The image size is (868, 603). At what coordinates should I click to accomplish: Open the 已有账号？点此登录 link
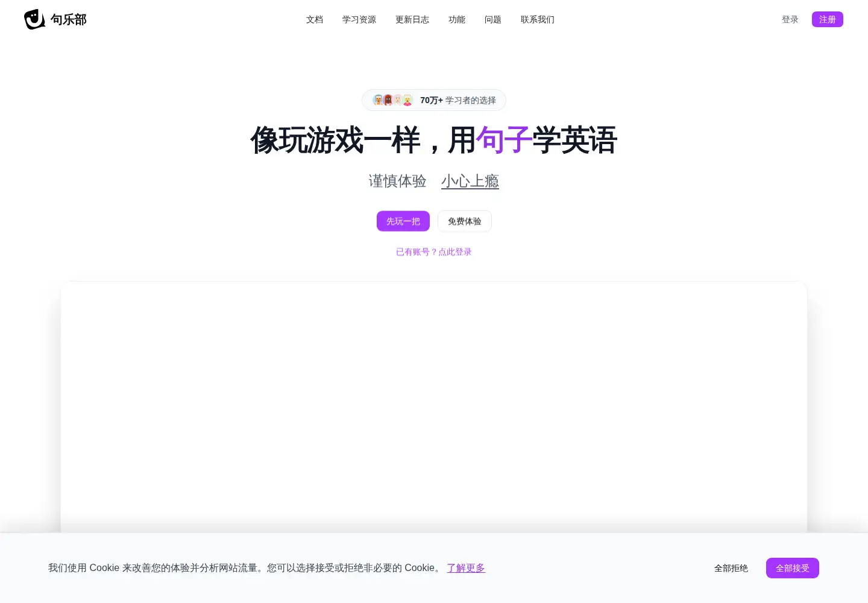pos(434,252)
